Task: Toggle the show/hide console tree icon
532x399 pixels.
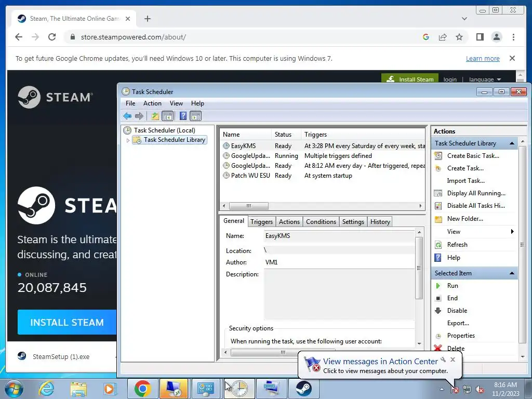Action: click(x=168, y=116)
